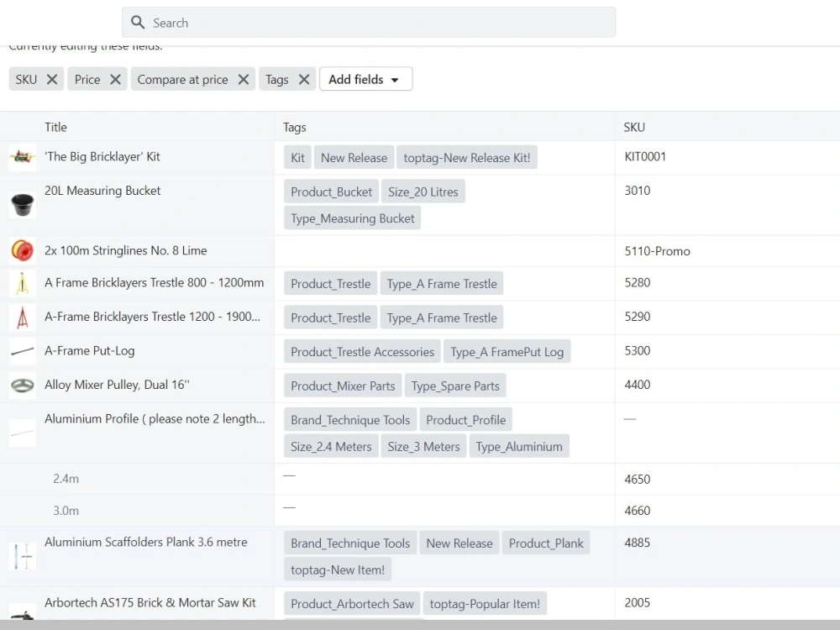This screenshot has height=630, width=840.
Task: Open the A-Frame Trestle 1200 - 1900 thumbnail
Action: (23, 318)
